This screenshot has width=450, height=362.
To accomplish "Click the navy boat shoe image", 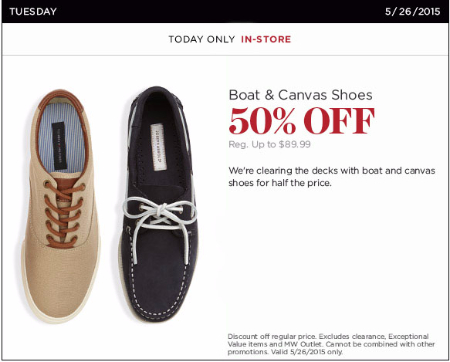I will tap(158, 204).
